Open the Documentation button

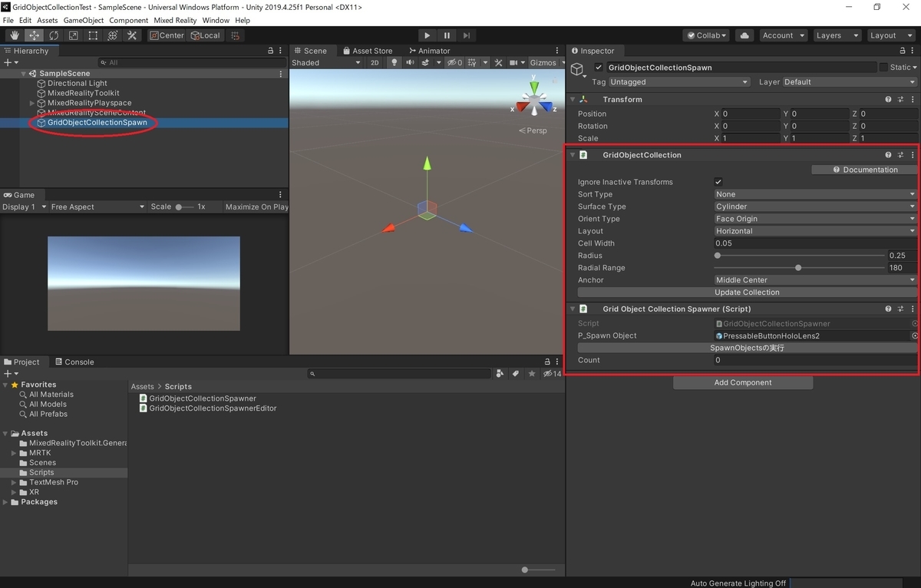click(x=864, y=170)
